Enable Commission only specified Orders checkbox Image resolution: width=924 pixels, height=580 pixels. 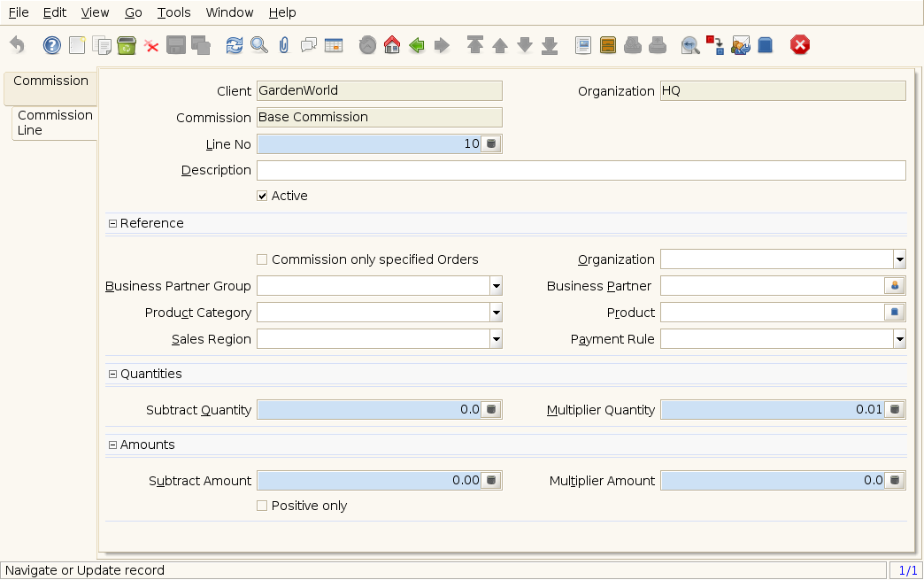point(262,259)
